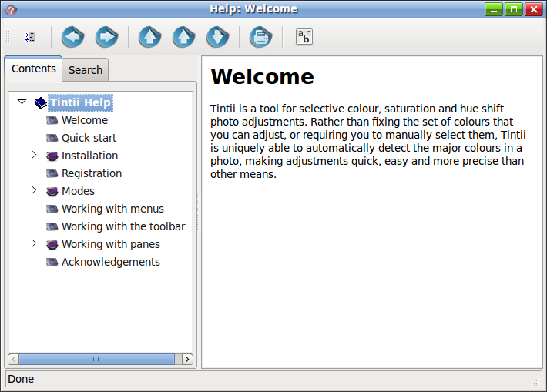
Task: Expand the Working with panes node
Action: tap(34, 243)
